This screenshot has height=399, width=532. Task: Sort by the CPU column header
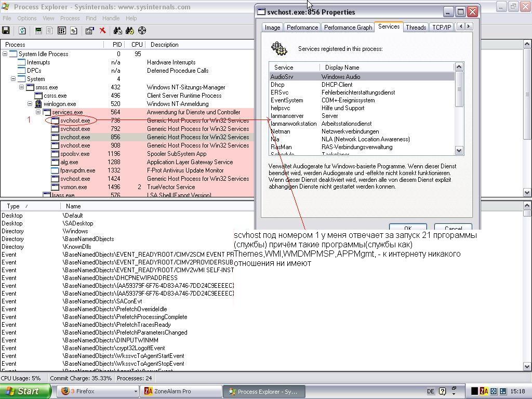click(x=135, y=45)
